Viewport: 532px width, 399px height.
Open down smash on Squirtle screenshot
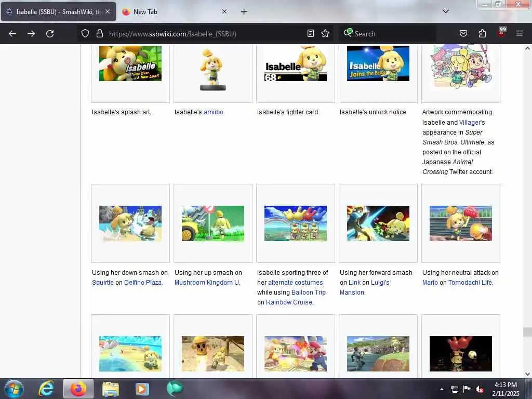coord(130,223)
